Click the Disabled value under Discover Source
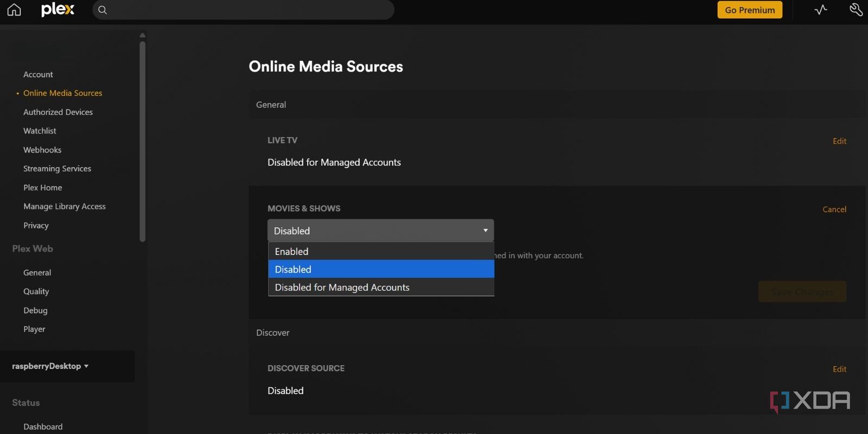Screen dimensions: 868x434 point(285,391)
